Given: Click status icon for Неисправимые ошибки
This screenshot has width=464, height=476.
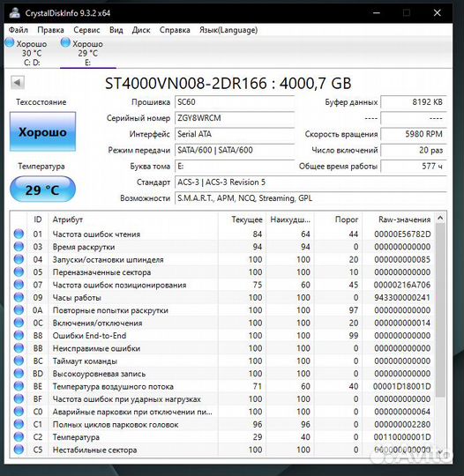Looking at the screenshot, I should (19, 348).
